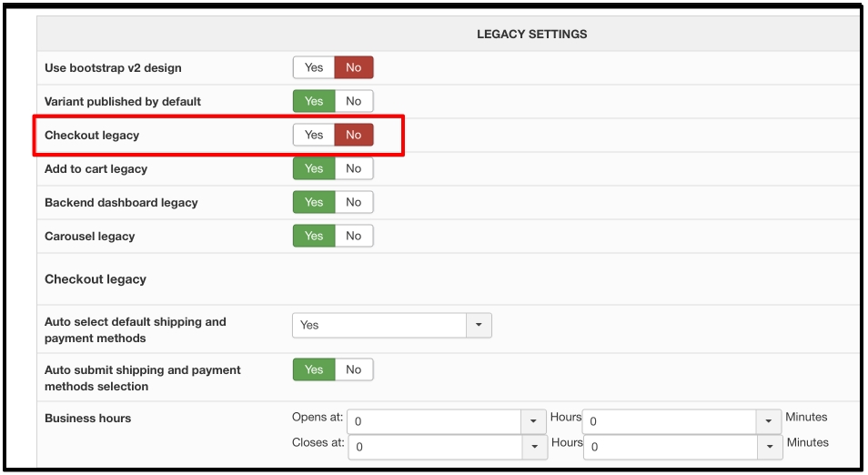The image size is (868, 475).
Task: Open the Opens at minutes dropdown
Action: pos(768,422)
